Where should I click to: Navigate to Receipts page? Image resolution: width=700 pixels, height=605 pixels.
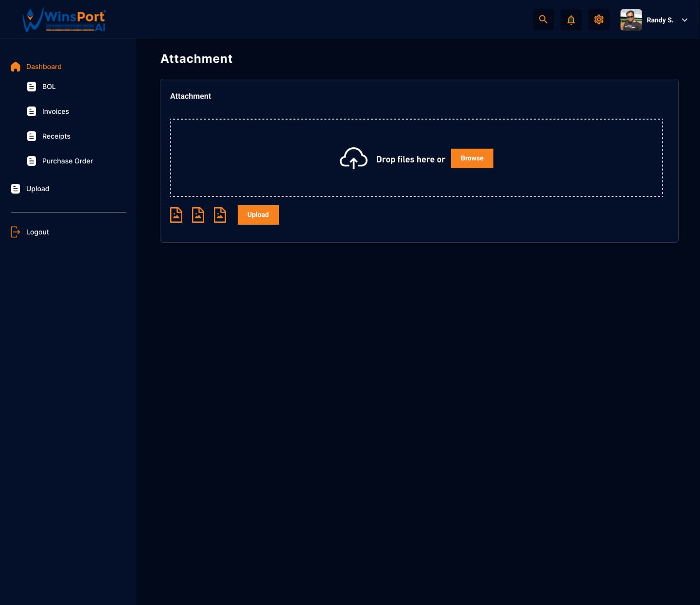(x=56, y=136)
